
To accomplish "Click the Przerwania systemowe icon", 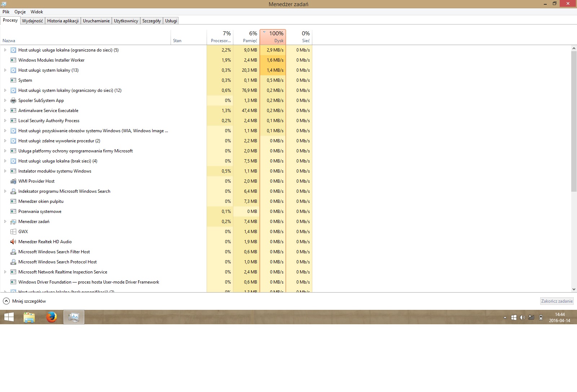I will pos(13,211).
